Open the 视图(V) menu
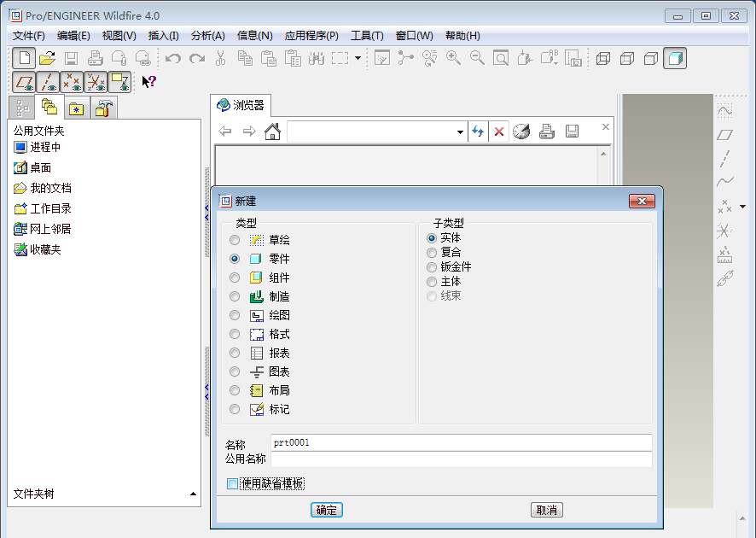756x538 pixels. point(119,36)
